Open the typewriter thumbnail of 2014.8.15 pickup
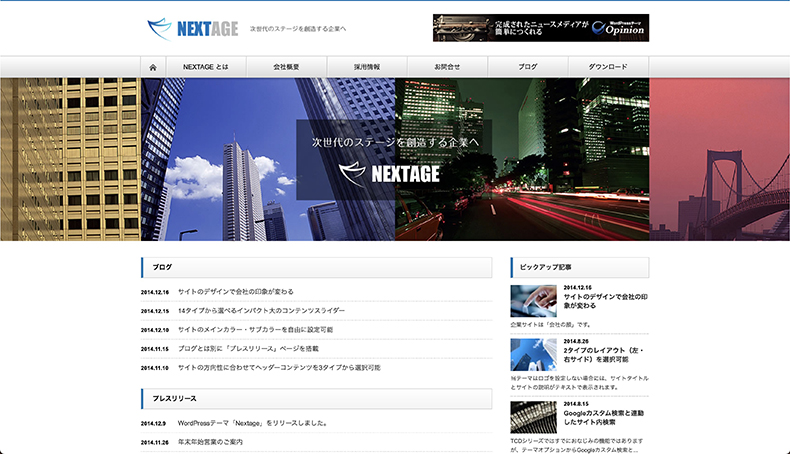 click(533, 417)
